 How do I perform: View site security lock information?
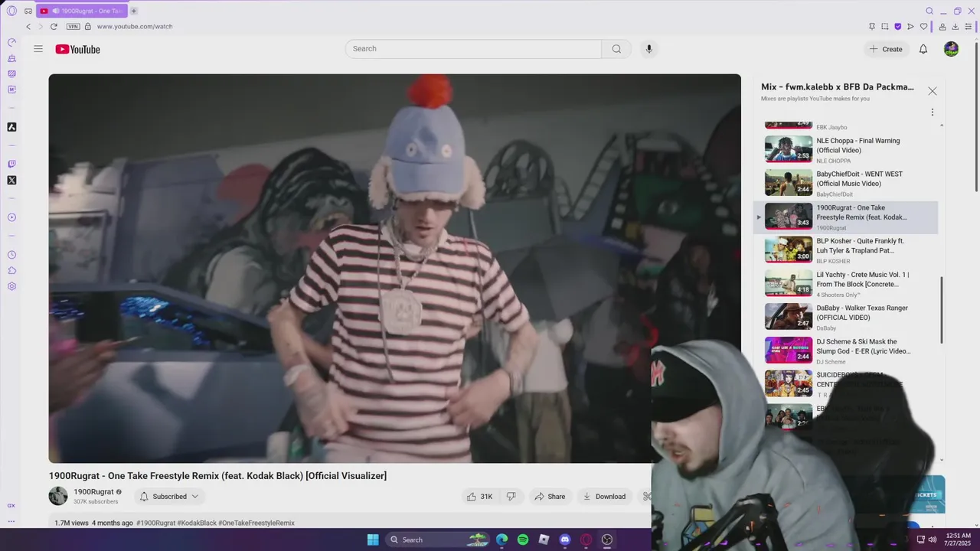(87, 26)
